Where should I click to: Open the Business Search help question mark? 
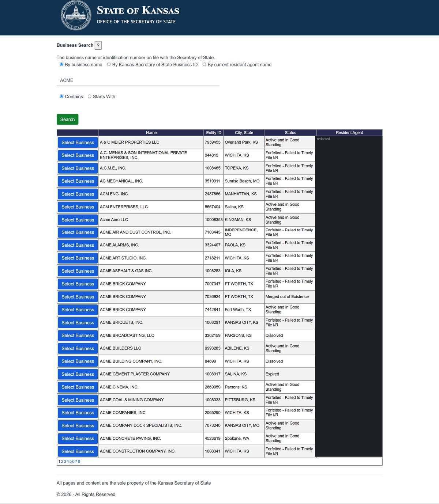(98, 45)
